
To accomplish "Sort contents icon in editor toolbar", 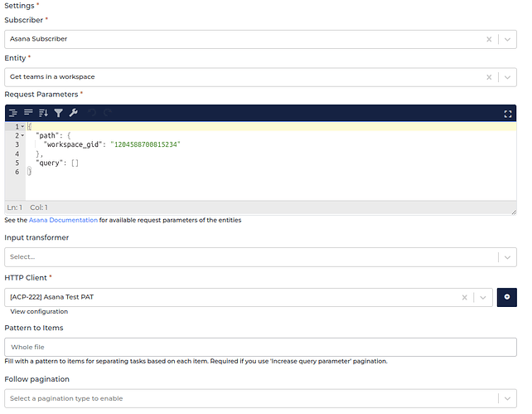I will pos(43,113).
